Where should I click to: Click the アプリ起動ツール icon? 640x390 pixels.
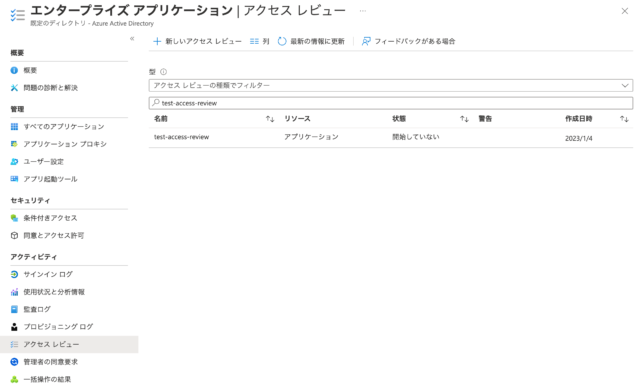(x=14, y=179)
